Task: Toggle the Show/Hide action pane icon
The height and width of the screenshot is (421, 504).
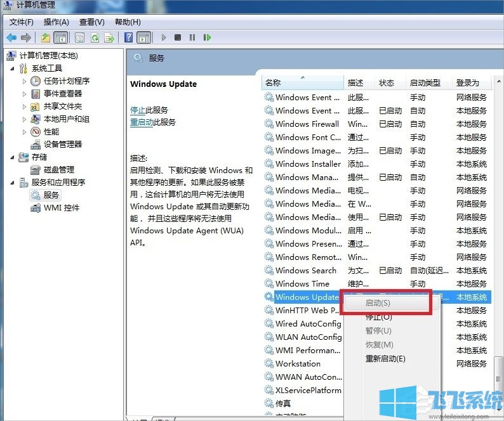Action: pos(143,37)
